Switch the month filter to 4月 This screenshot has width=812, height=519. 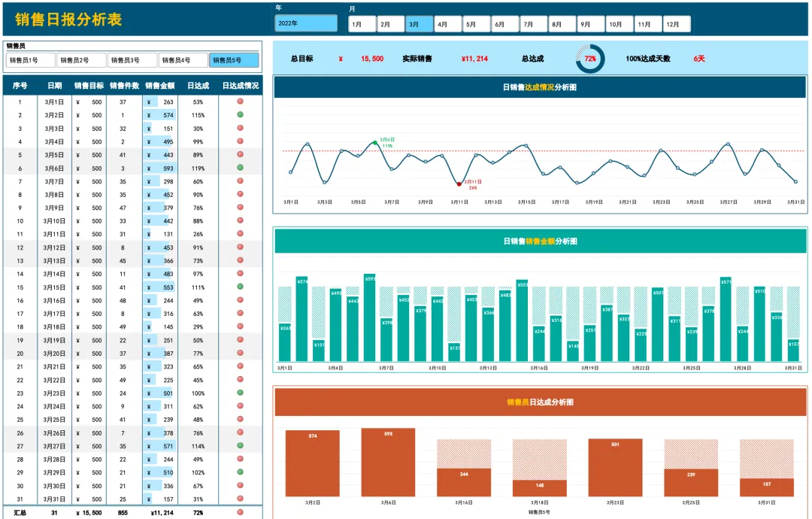coord(448,24)
